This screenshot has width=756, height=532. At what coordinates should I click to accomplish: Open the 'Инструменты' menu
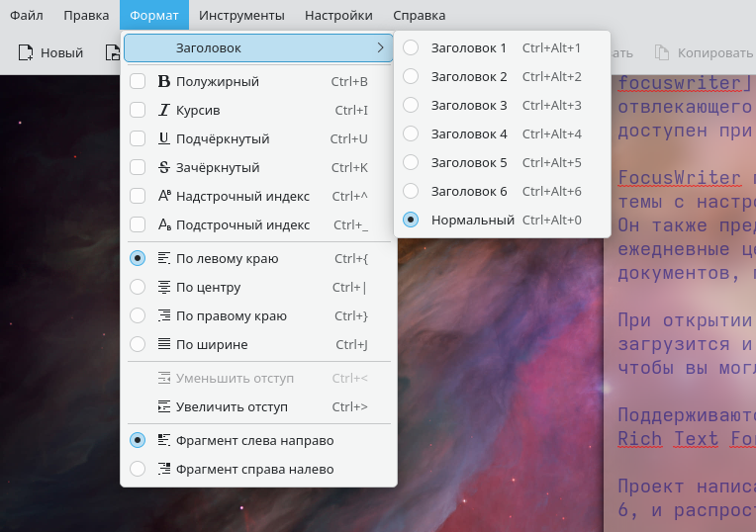pyautogui.click(x=241, y=16)
